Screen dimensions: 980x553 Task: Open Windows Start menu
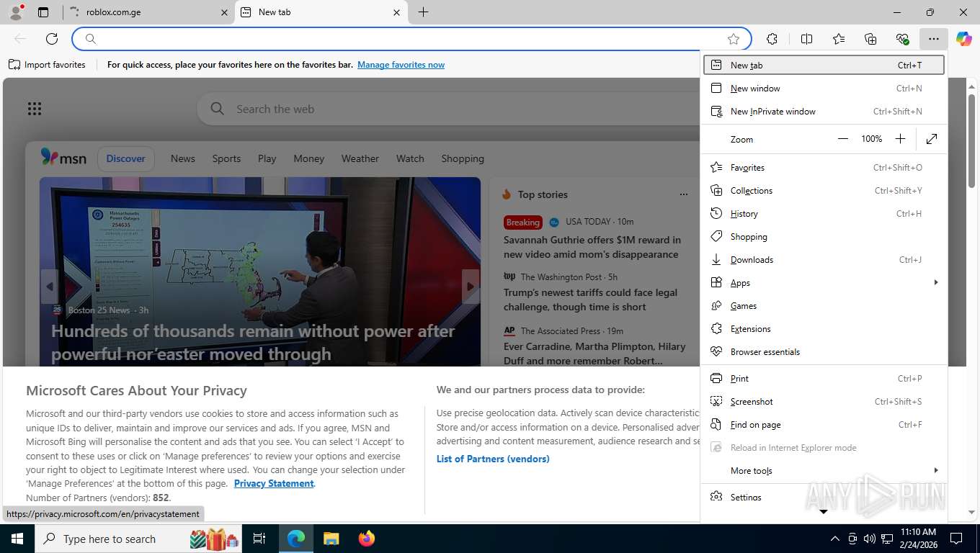pyautogui.click(x=17, y=539)
